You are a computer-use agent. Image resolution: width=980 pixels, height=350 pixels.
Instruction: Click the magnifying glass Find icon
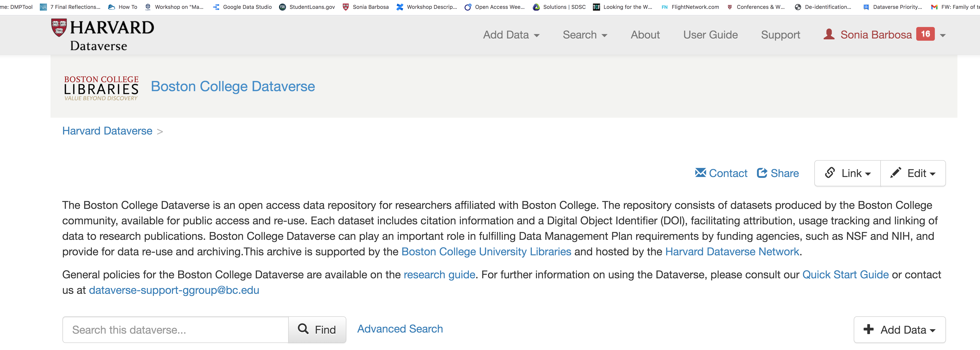tap(303, 329)
